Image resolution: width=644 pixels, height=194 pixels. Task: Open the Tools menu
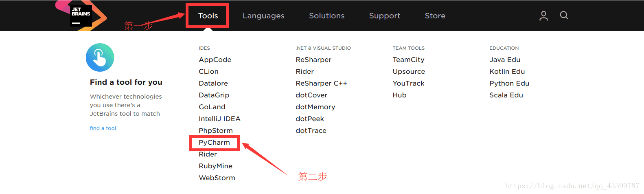(x=208, y=16)
